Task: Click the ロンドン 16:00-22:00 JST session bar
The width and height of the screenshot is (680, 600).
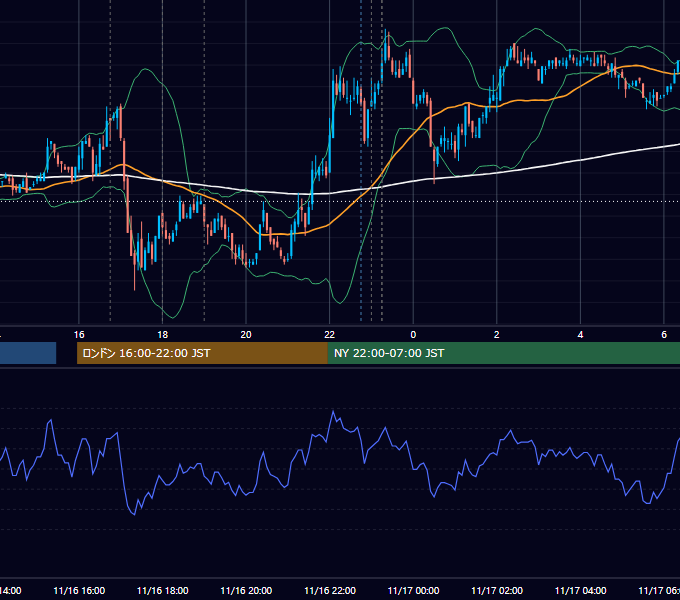Action: (x=202, y=353)
